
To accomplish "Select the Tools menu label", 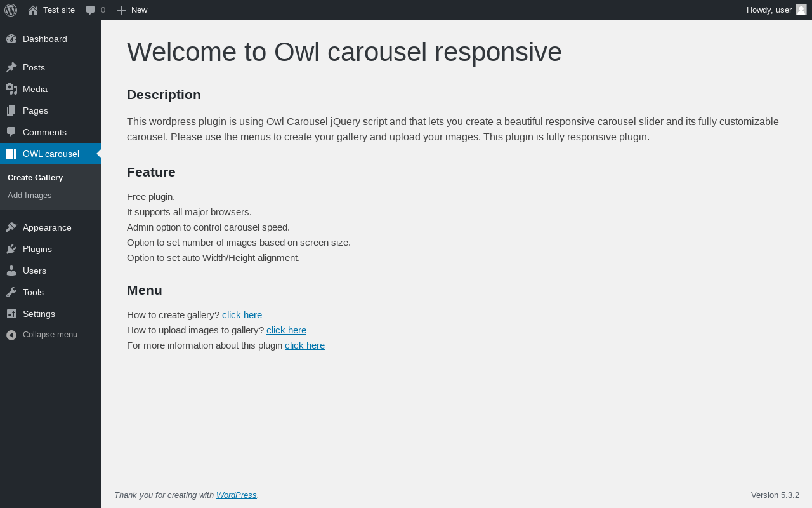I will click(x=33, y=292).
